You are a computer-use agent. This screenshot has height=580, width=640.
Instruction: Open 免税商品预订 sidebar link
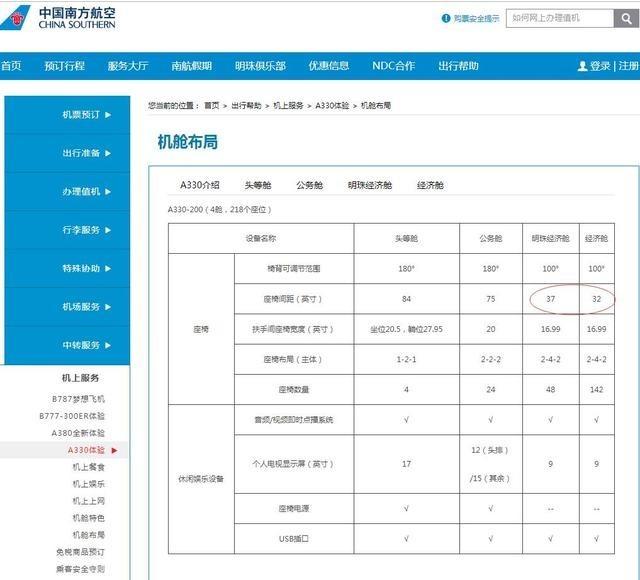click(x=80, y=552)
